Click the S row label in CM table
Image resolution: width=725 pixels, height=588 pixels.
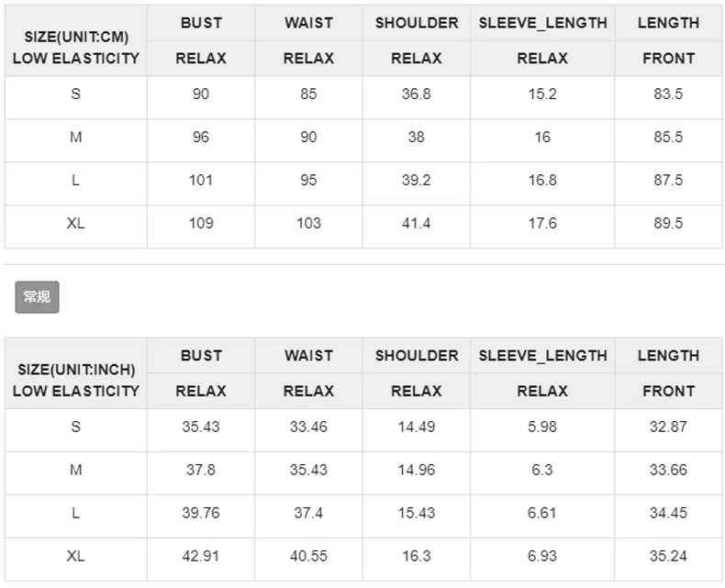[x=76, y=94]
